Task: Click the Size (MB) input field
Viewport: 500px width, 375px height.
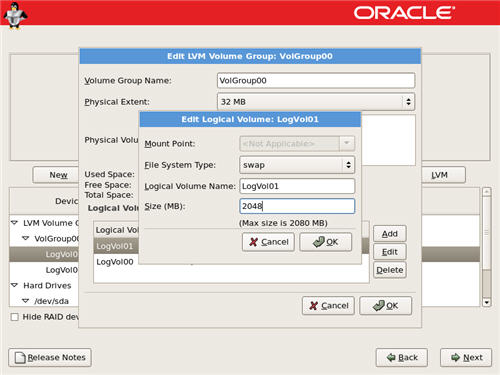Action: (x=297, y=206)
